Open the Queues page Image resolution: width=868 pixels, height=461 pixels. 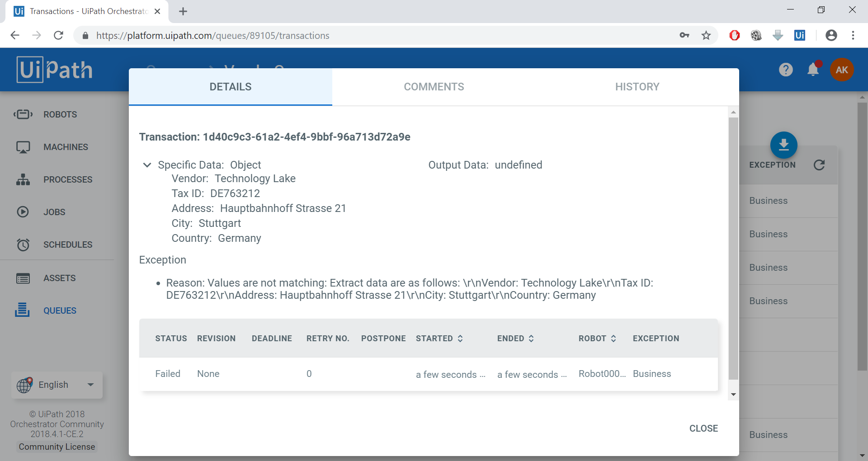coord(57,310)
